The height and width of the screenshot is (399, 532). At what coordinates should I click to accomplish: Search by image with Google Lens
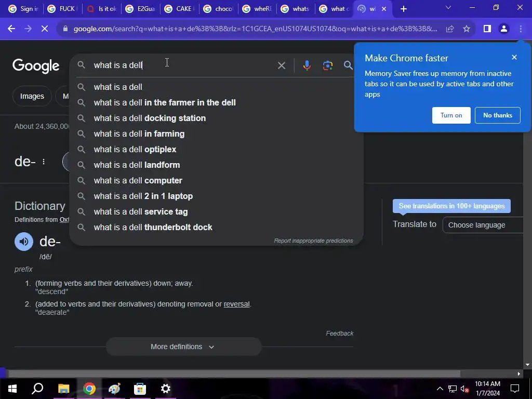328,65
